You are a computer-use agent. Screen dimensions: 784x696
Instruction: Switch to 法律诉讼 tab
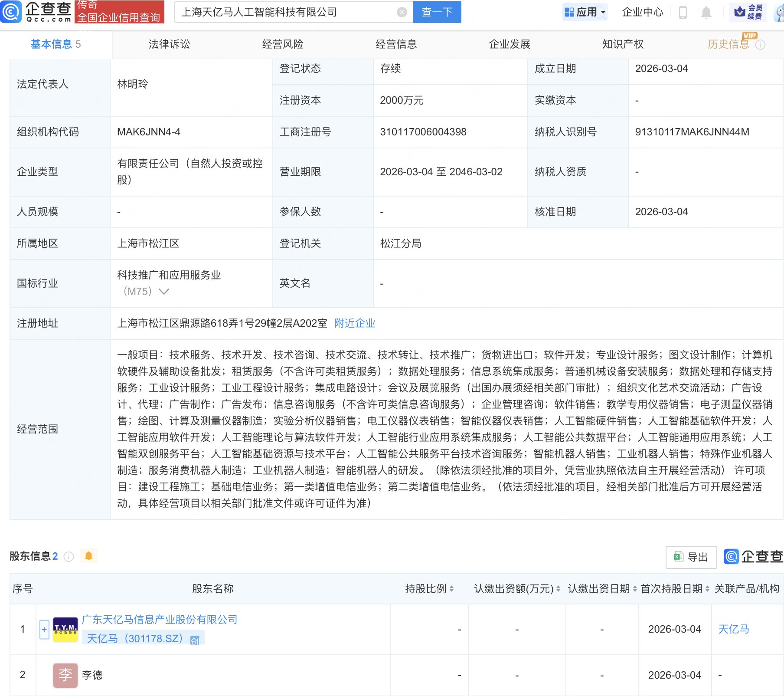169,44
